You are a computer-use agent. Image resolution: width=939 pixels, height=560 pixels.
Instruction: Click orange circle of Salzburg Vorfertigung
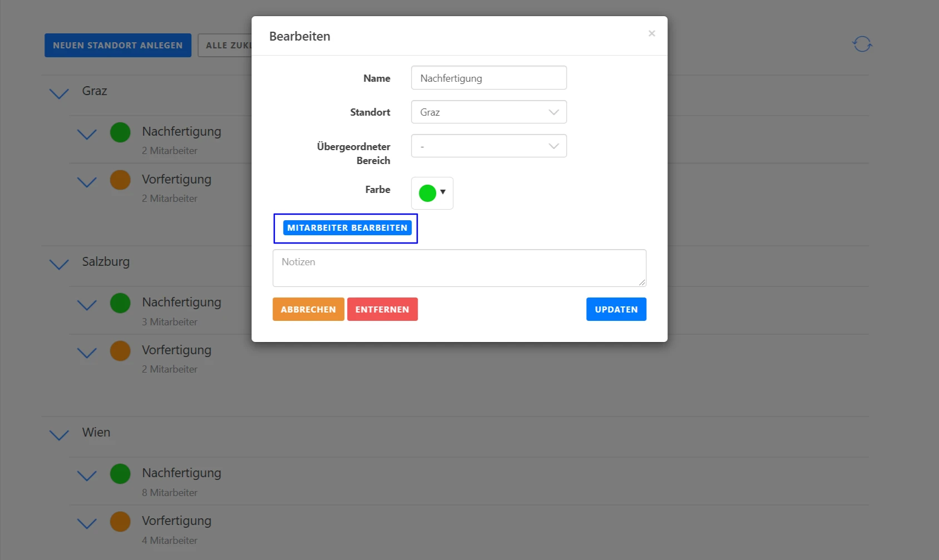coord(120,351)
